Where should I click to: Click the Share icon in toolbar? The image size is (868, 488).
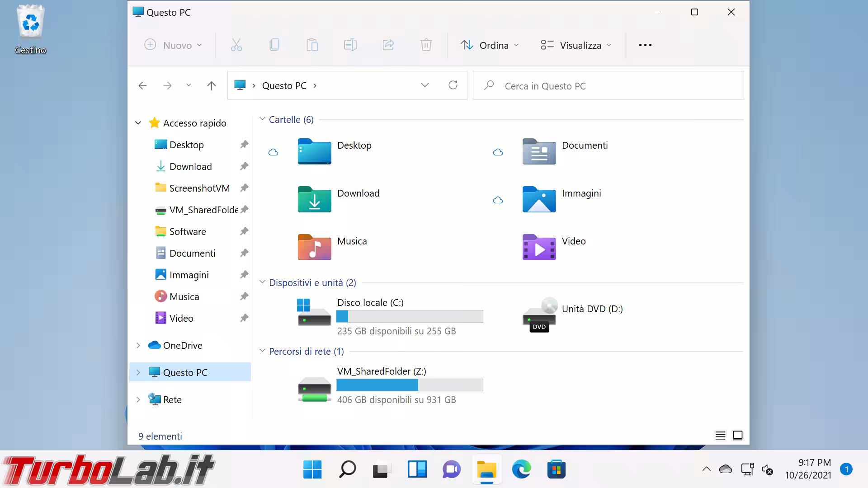click(388, 45)
